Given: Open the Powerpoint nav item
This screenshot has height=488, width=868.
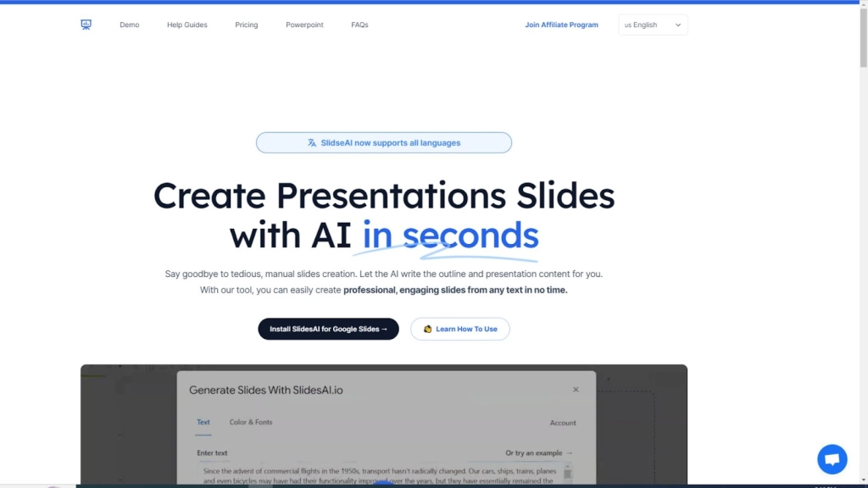Looking at the screenshot, I should point(304,25).
